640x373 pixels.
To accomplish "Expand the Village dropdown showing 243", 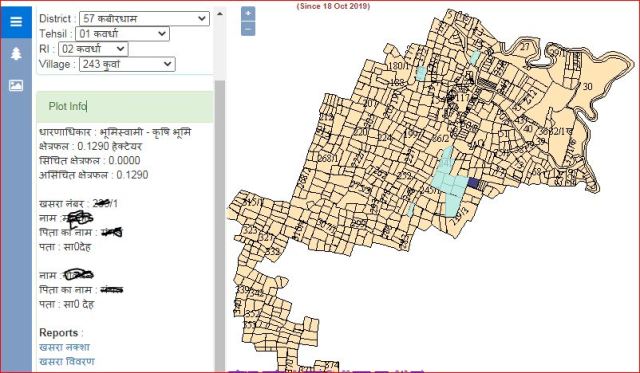I will [x=127, y=64].
